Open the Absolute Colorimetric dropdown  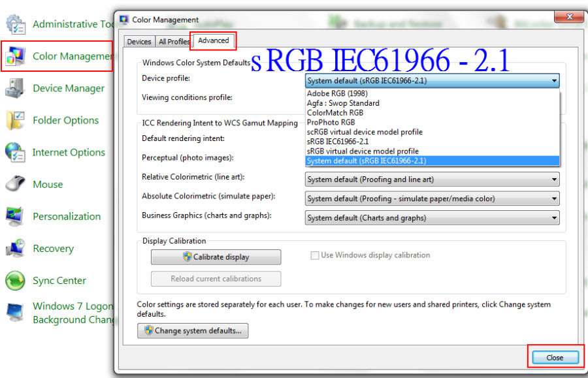[433, 198]
